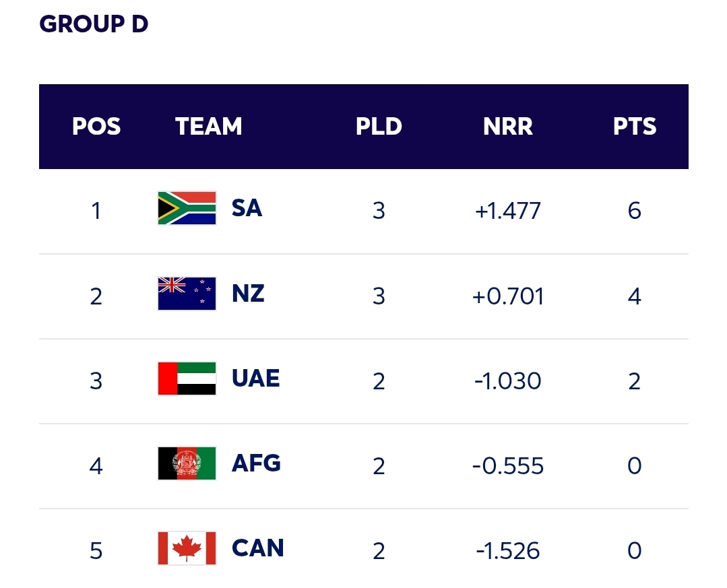Open the CAN team entry
727x588 pixels.
coord(257,548)
